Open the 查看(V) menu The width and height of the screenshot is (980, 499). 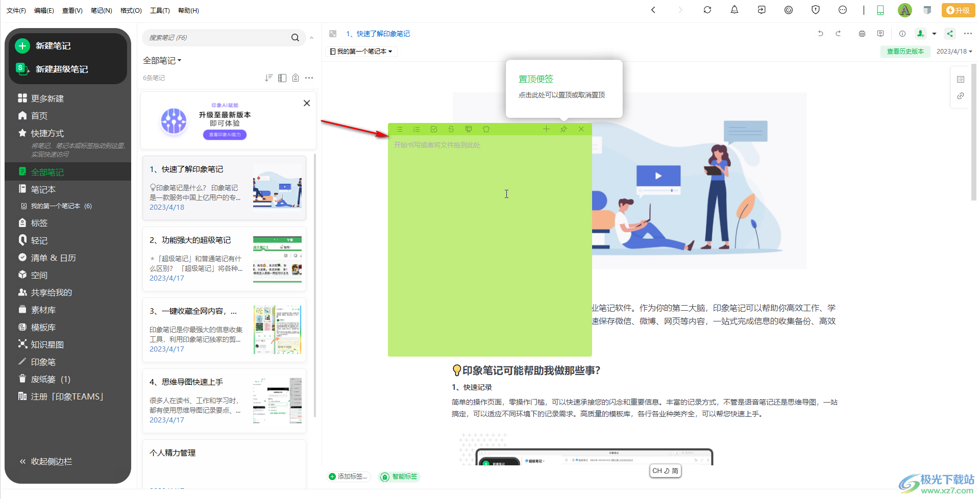[x=72, y=10]
